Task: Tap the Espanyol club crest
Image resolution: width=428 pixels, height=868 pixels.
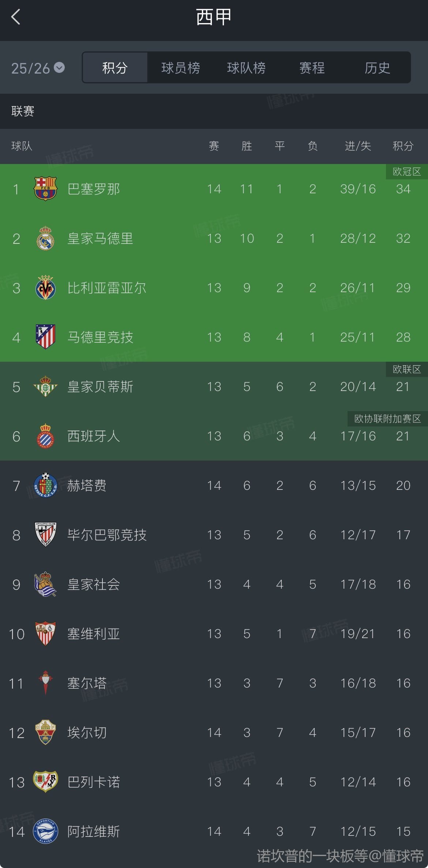Action: pyautogui.click(x=45, y=436)
